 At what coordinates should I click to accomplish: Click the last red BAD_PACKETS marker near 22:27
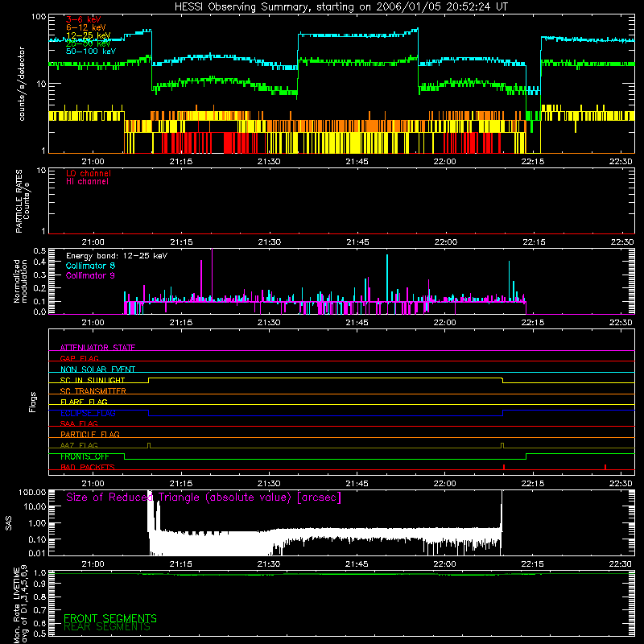[x=605, y=467]
